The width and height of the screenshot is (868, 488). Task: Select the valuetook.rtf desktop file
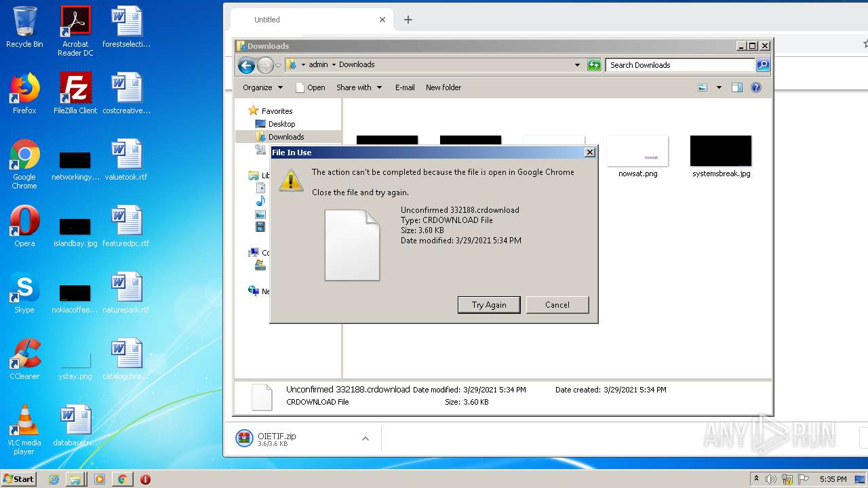click(x=126, y=160)
